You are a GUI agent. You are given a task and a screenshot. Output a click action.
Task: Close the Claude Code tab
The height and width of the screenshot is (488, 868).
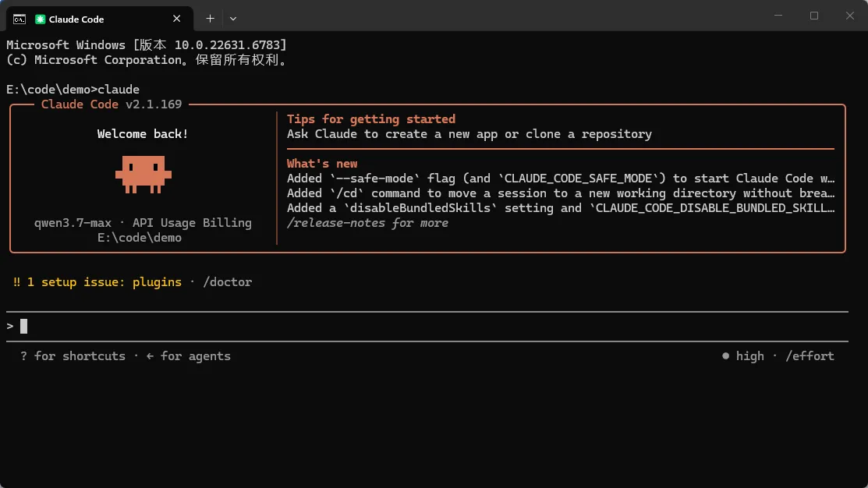pos(176,19)
